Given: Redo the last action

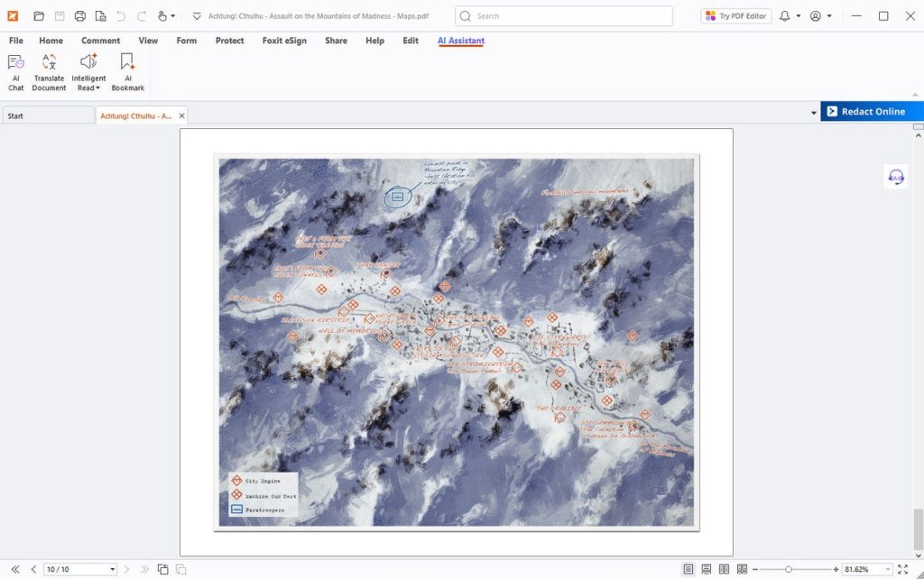Looking at the screenshot, I should pos(142,16).
